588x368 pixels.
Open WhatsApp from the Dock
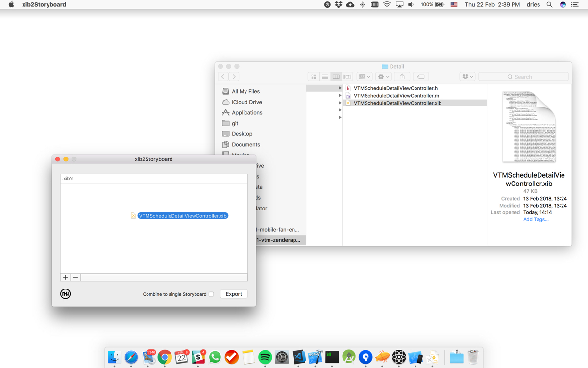click(x=215, y=357)
